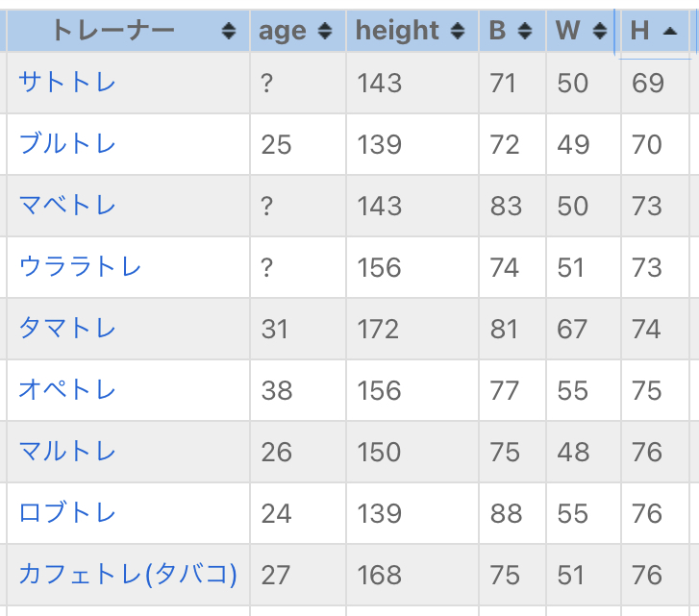Image resolution: width=699 pixels, height=616 pixels.
Task: Click the タマトレ link
Action: click(67, 329)
